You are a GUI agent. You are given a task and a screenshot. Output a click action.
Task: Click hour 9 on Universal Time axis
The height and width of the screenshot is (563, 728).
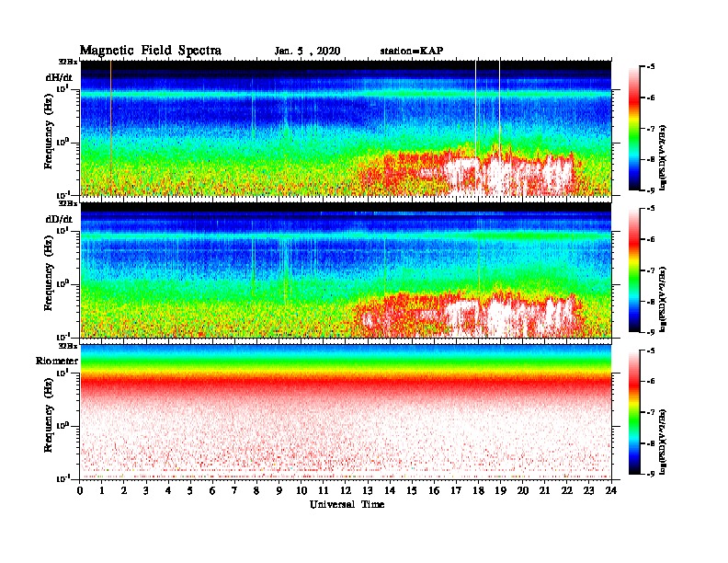pos(279,490)
